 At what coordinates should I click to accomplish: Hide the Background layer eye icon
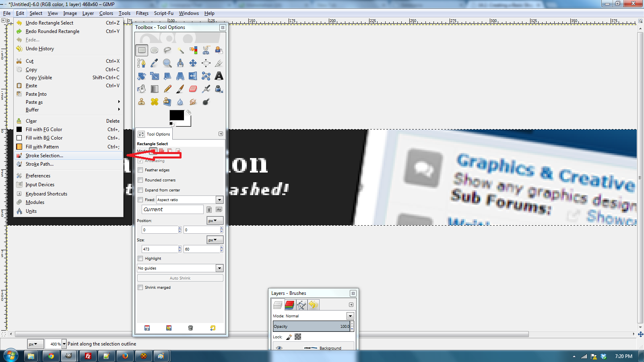[279, 348]
